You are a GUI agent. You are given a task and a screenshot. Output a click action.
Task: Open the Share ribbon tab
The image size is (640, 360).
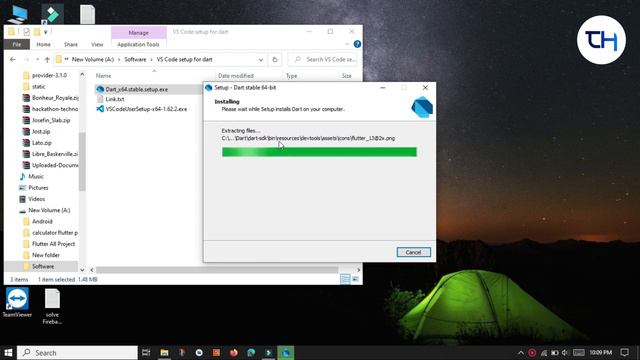tap(71, 44)
